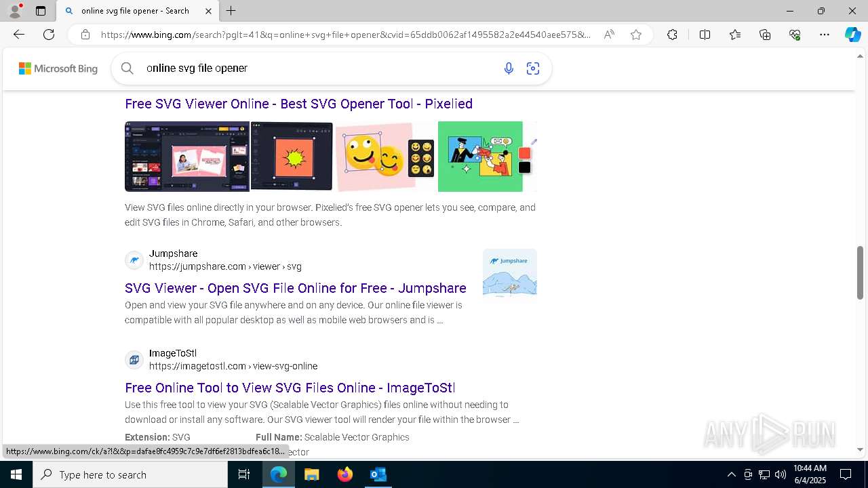Open Windows Start menu

[16, 474]
